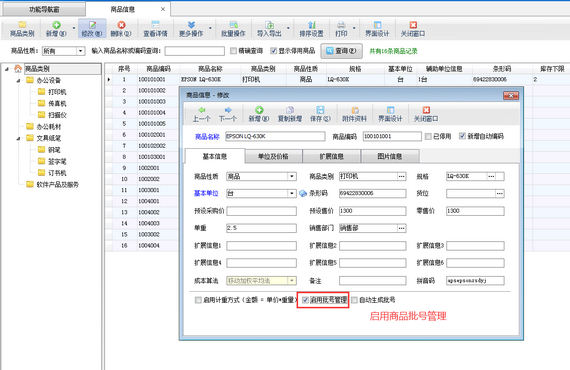Check the 已停用 checkbox
Viewport: 570px width, 370px height.
[428, 136]
